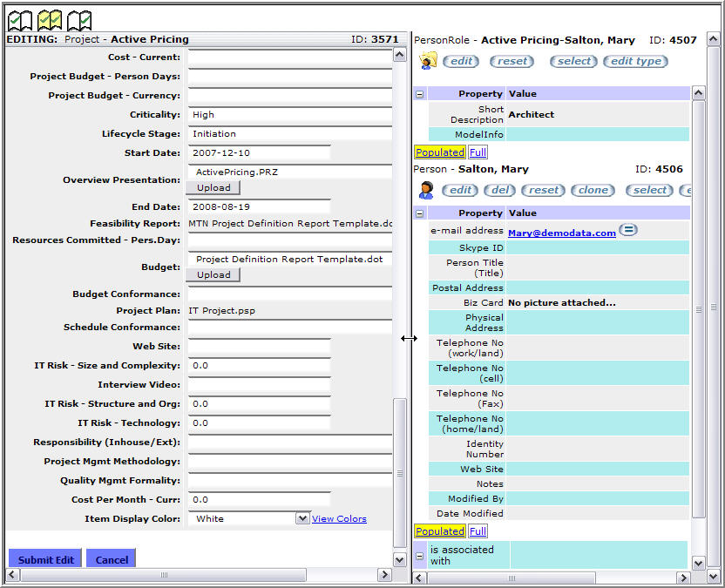Click the round icon beside Mary's email address
This screenshot has height=588, width=725.
628,231
